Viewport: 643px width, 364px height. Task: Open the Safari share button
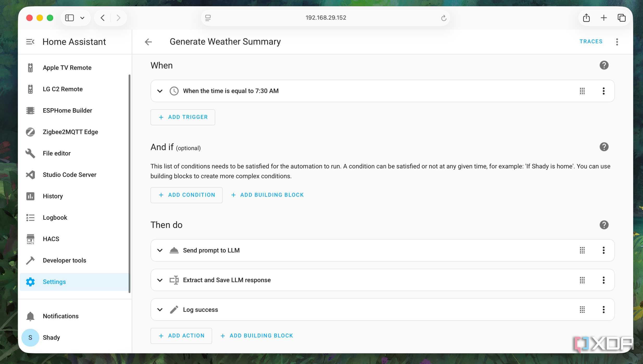tap(586, 18)
